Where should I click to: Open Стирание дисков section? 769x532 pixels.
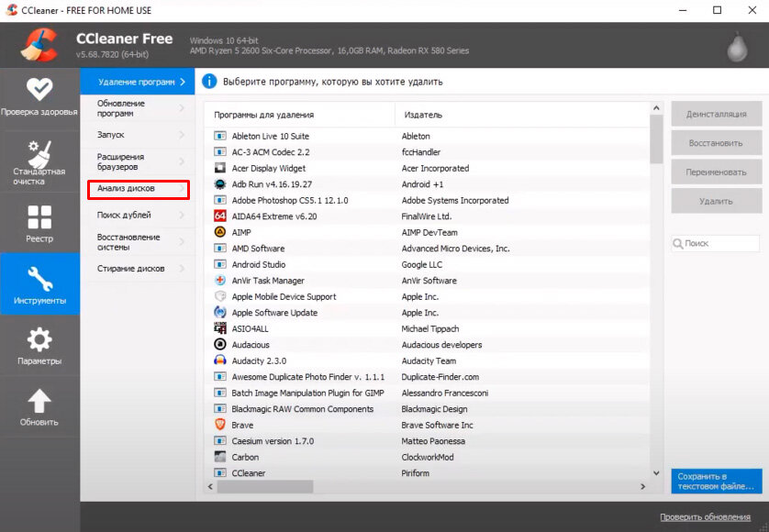coord(138,269)
